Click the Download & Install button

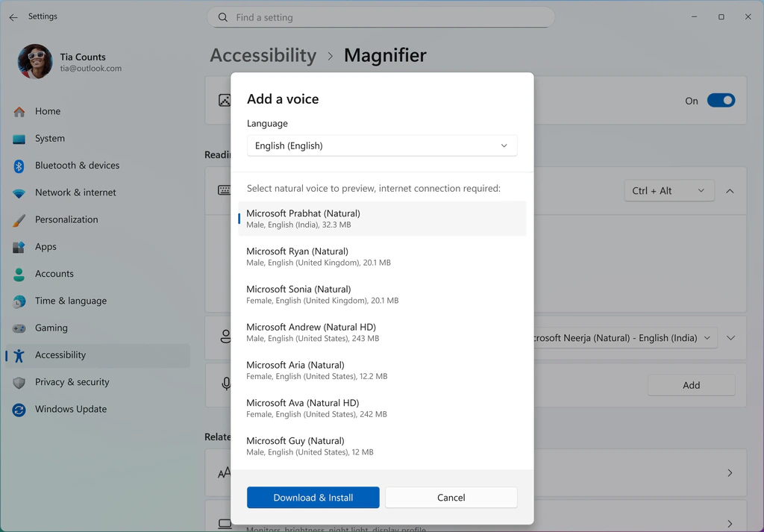click(313, 498)
